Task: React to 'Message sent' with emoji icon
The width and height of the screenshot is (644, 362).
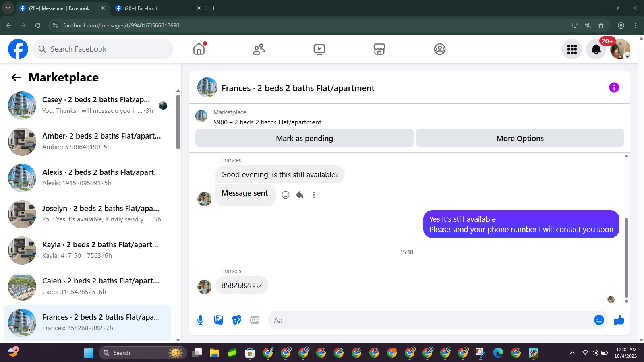Action: 286,195
